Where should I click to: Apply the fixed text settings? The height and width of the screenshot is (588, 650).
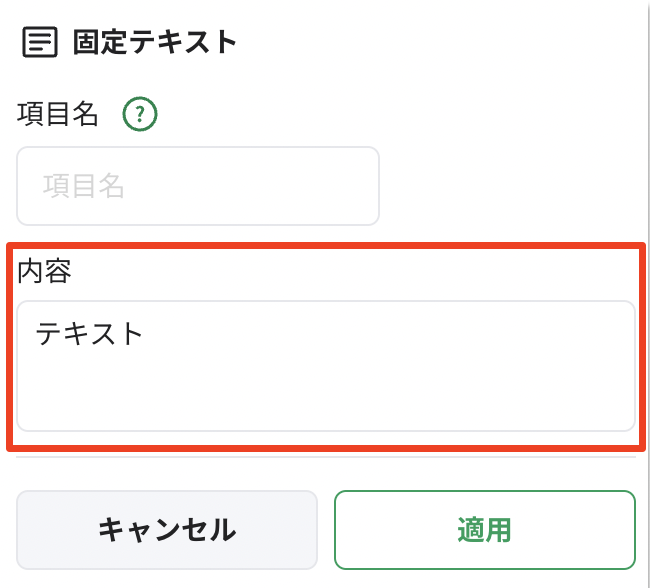pos(484,529)
